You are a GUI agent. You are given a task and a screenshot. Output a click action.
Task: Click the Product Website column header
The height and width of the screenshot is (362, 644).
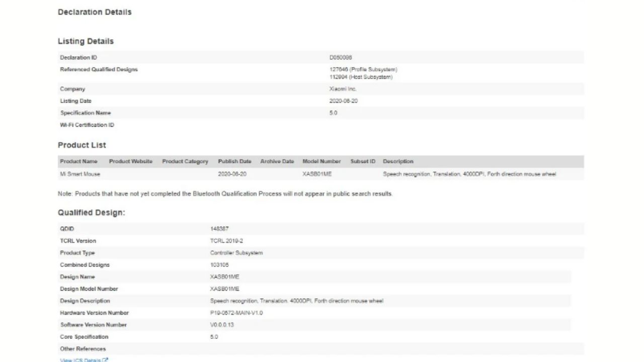(131, 161)
